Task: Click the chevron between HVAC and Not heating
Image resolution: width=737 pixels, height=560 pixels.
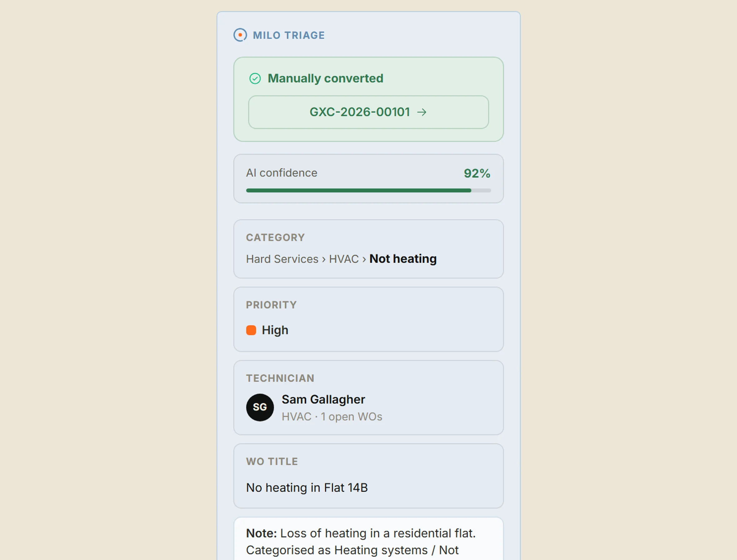Action: [364, 259]
